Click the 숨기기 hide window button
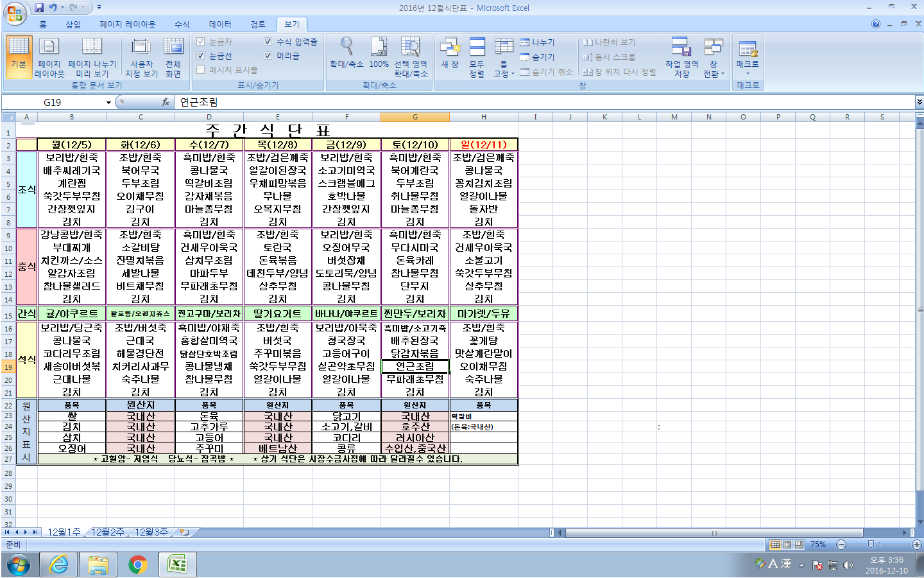This screenshot has width=924, height=578. [538, 57]
